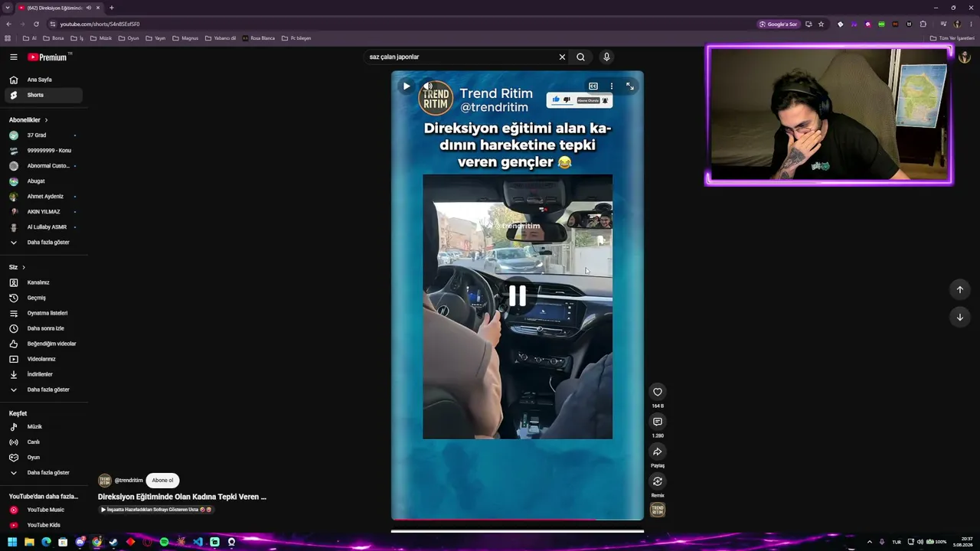
Task: Go to the YouTube Premium home logo
Action: point(47,57)
